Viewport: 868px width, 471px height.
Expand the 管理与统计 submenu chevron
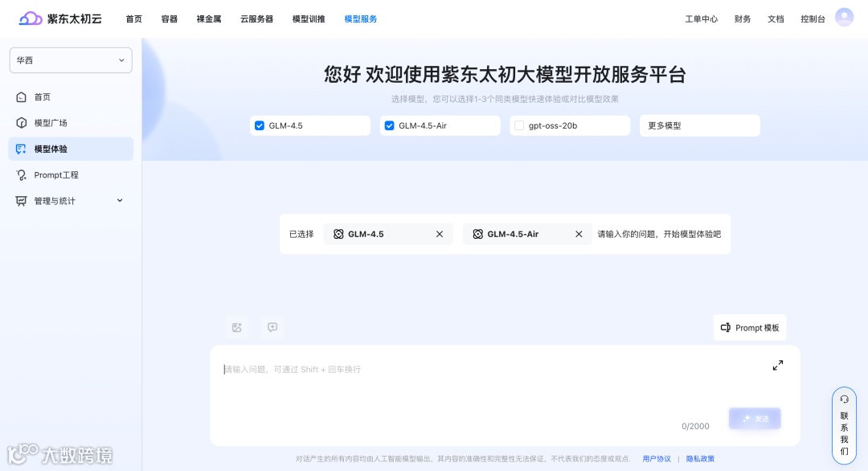click(120, 200)
